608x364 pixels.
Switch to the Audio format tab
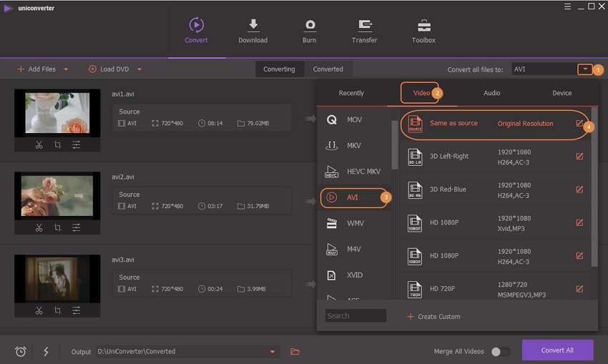click(x=491, y=93)
